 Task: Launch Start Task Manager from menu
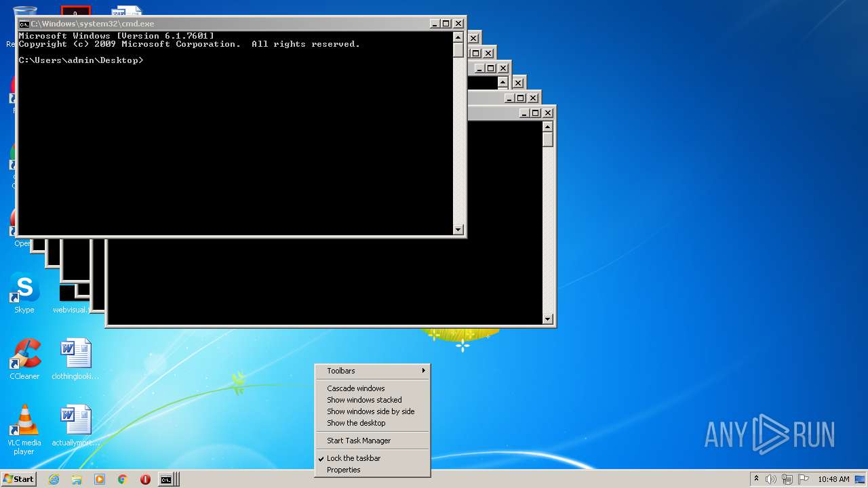point(373,441)
